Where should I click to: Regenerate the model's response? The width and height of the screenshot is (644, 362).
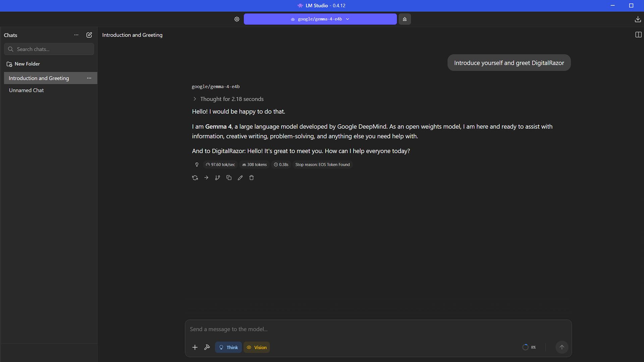tap(195, 178)
